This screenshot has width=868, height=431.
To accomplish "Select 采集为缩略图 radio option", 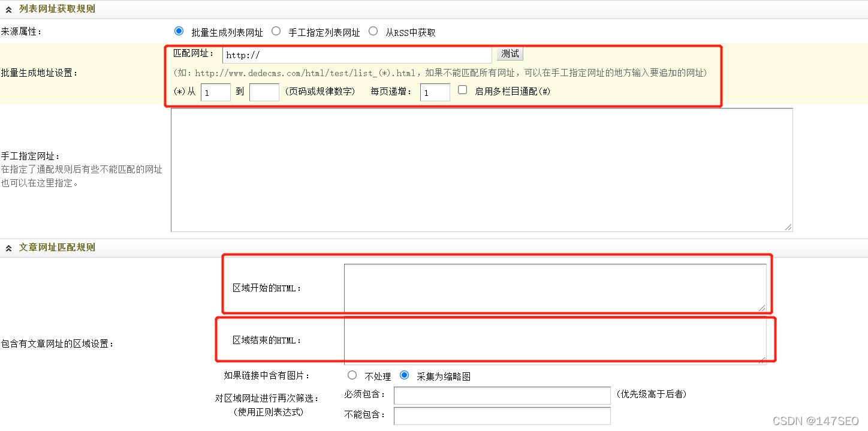I will (405, 375).
